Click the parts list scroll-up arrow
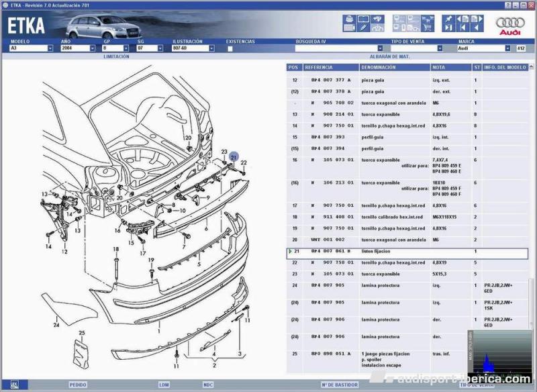The image size is (537, 392). (x=531, y=66)
